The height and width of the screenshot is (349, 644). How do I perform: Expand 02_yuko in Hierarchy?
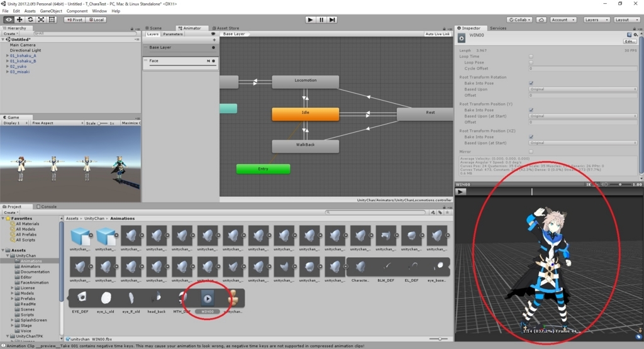click(8, 66)
